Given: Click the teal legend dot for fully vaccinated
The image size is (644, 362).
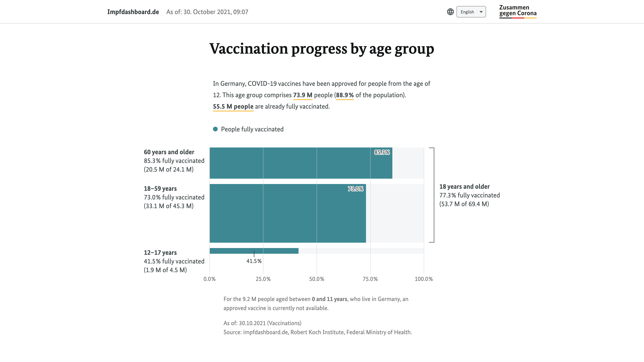Looking at the screenshot, I should (215, 129).
